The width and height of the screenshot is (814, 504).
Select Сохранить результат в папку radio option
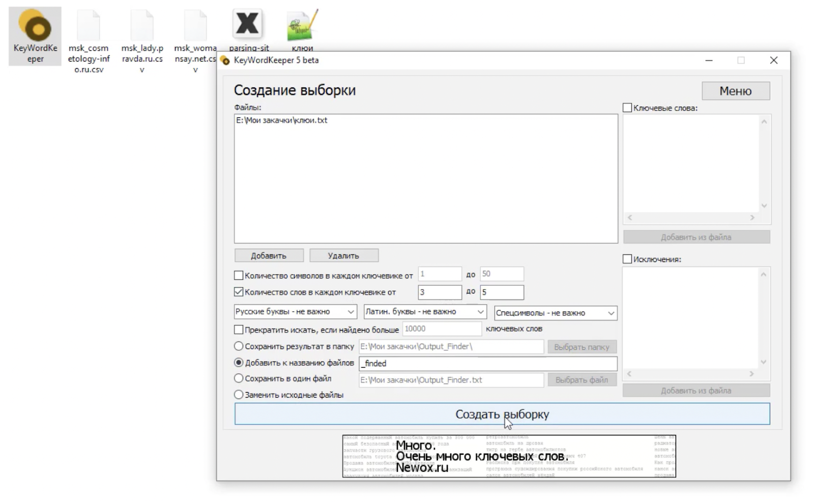pos(239,346)
